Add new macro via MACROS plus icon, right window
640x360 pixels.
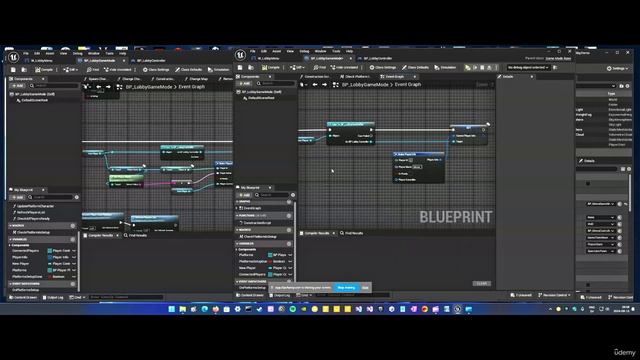pyautogui.click(x=289, y=230)
